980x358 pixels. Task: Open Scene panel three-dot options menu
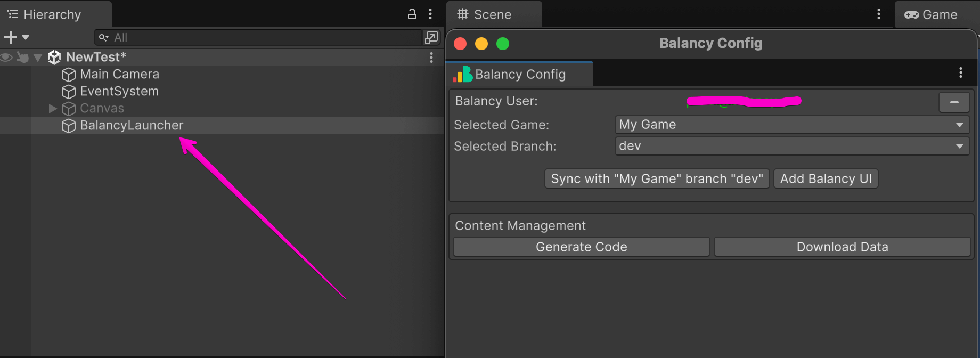pyautogui.click(x=879, y=14)
